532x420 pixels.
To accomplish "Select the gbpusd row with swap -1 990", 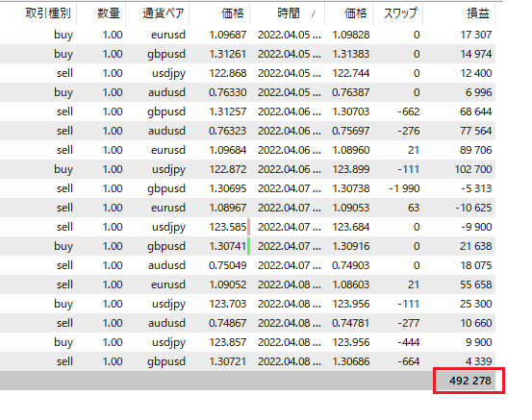I will [x=247, y=188].
